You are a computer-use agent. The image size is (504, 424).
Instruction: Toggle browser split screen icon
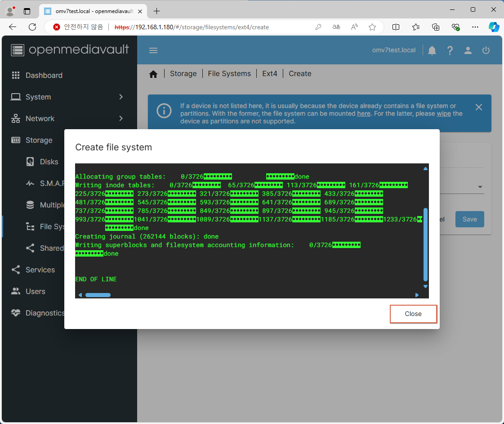point(396,27)
